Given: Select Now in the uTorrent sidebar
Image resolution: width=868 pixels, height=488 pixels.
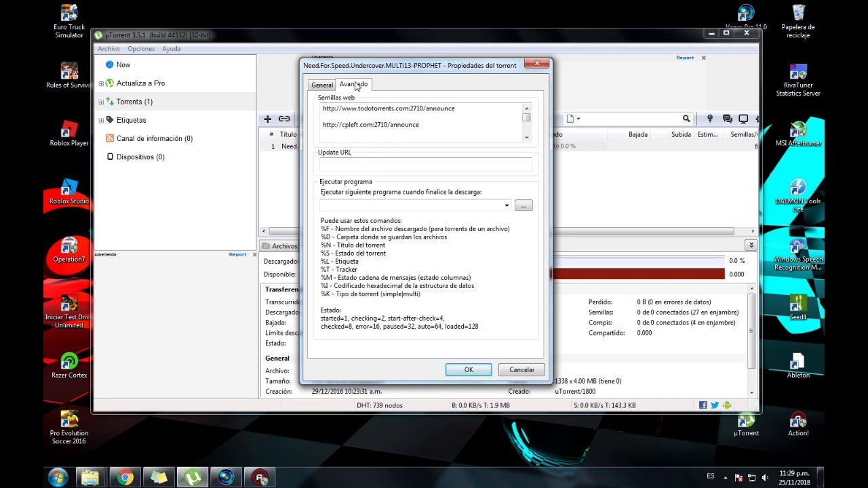Looking at the screenshot, I should [123, 64].
